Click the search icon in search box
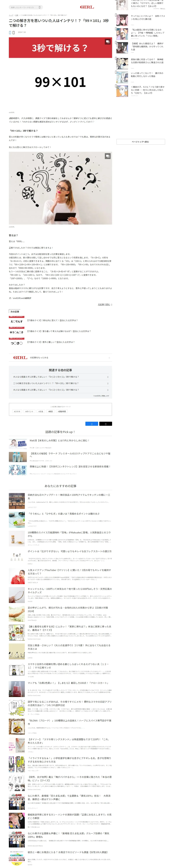Viewport: 174px width, 868px height. point(40,7)
